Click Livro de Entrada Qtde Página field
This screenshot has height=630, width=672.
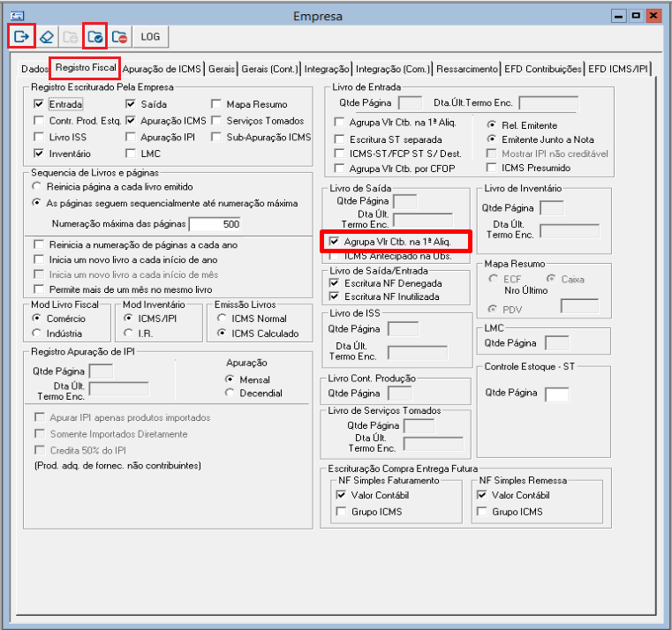(x=410, y=102)
